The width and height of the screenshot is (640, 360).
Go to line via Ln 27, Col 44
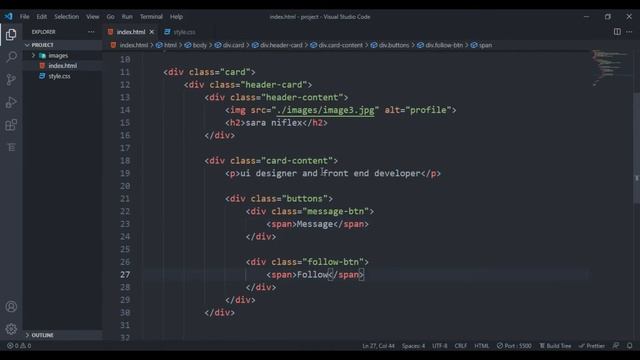pos(378,346)
